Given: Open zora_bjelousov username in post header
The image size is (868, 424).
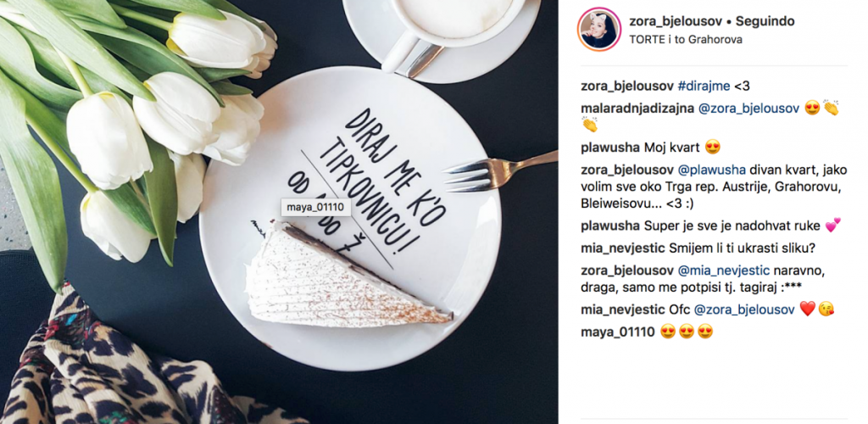Looking at the screenshot, I should (x=675, y=21).
